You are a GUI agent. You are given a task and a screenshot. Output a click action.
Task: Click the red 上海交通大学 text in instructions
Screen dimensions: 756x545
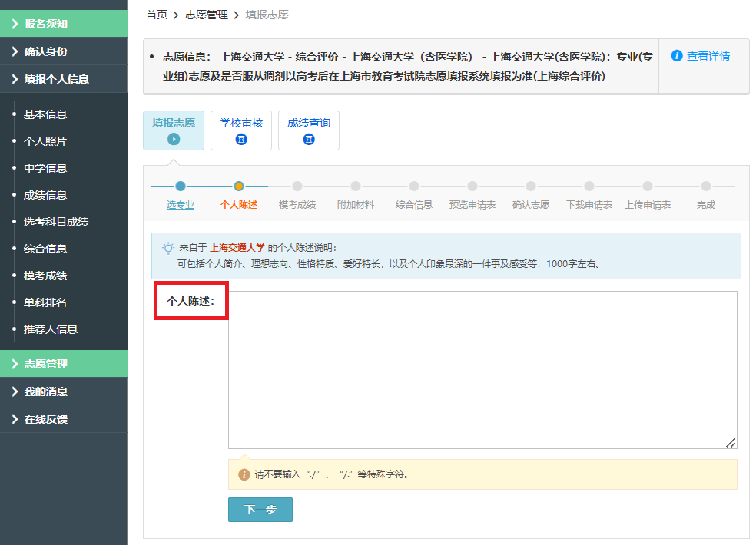pos(237,248)
